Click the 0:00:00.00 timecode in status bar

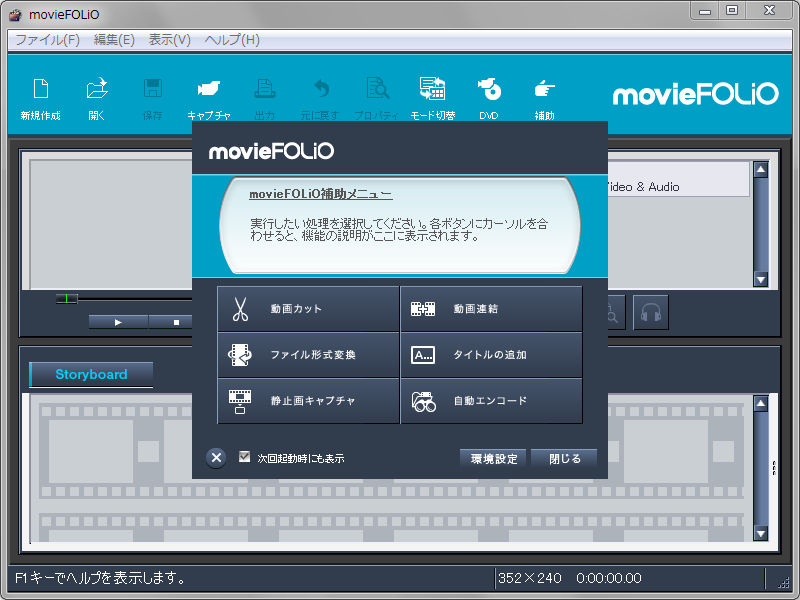[x=609, y=578]
